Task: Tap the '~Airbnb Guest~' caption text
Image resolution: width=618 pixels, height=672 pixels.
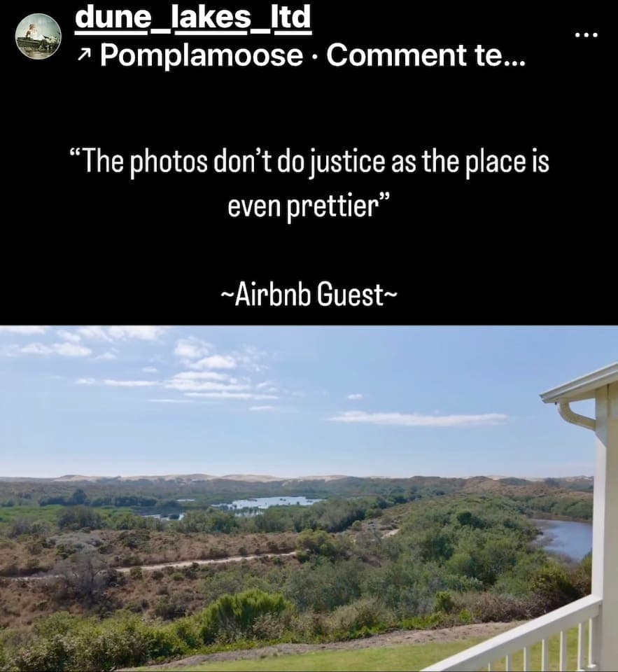Action: [x=309, y=295]
